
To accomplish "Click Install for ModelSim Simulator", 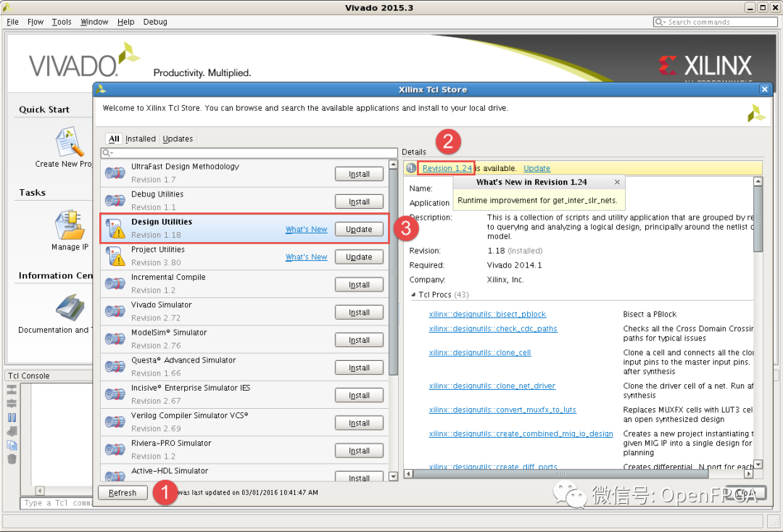I will pos(359,340).
